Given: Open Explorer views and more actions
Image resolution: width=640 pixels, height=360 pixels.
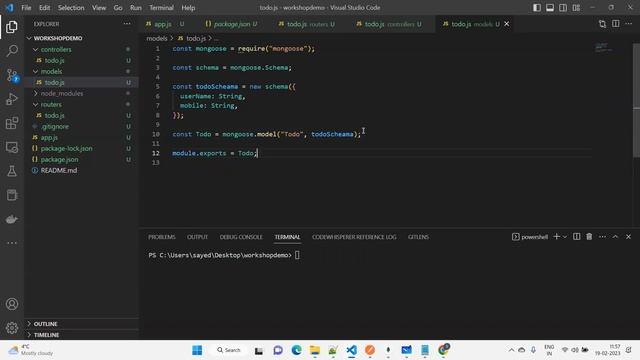Looking at the screenshot, I should point(127,24).
